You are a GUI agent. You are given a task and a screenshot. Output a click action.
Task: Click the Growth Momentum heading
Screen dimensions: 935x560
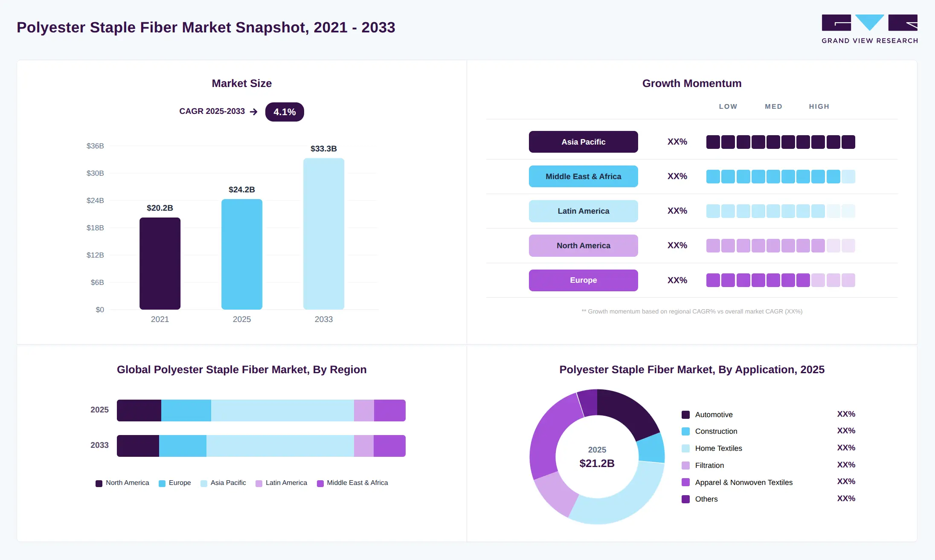tap(692, 84)
